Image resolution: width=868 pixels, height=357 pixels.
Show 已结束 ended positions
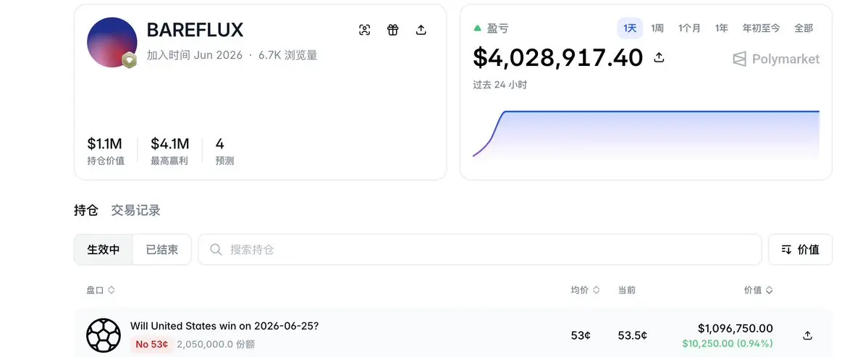click(162, 250)
